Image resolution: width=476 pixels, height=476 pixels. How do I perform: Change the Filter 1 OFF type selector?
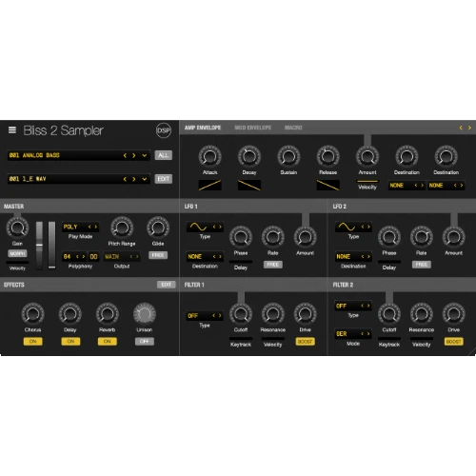[x=205, y=316]
